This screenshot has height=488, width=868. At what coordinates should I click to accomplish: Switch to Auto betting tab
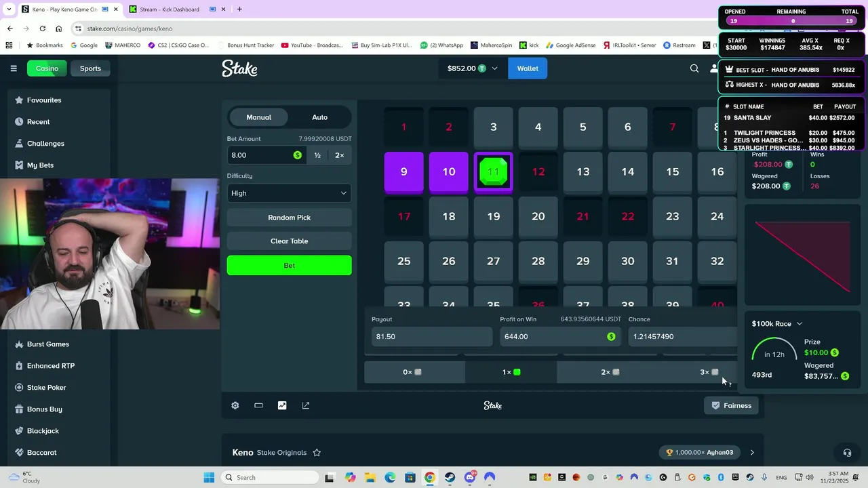(x=319, y=117)
